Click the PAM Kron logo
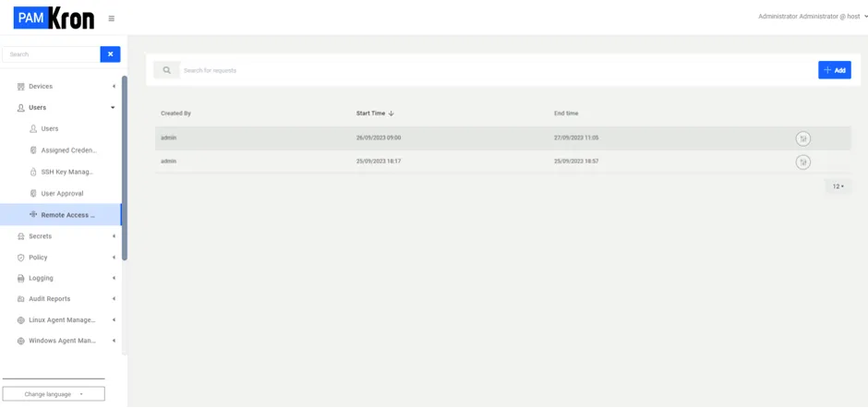Screen dimensions: 868x408 point(54,18)
